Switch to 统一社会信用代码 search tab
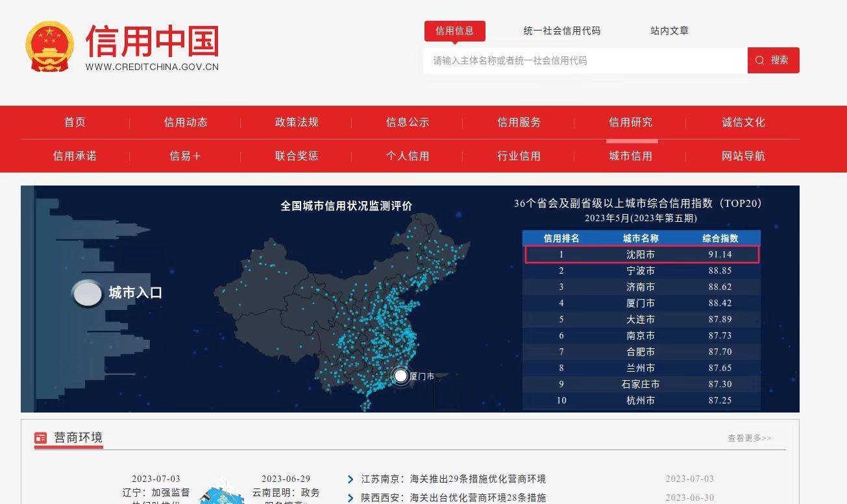 click(561, 30)
